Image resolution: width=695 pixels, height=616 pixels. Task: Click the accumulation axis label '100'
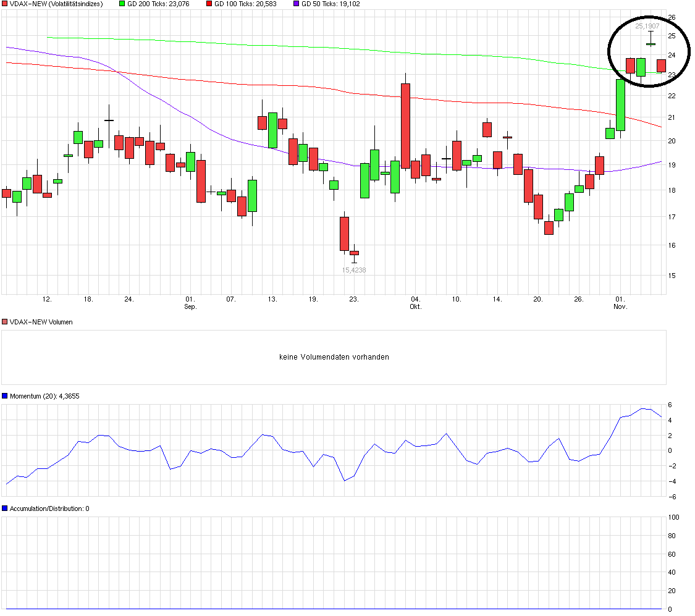point(673,517)
